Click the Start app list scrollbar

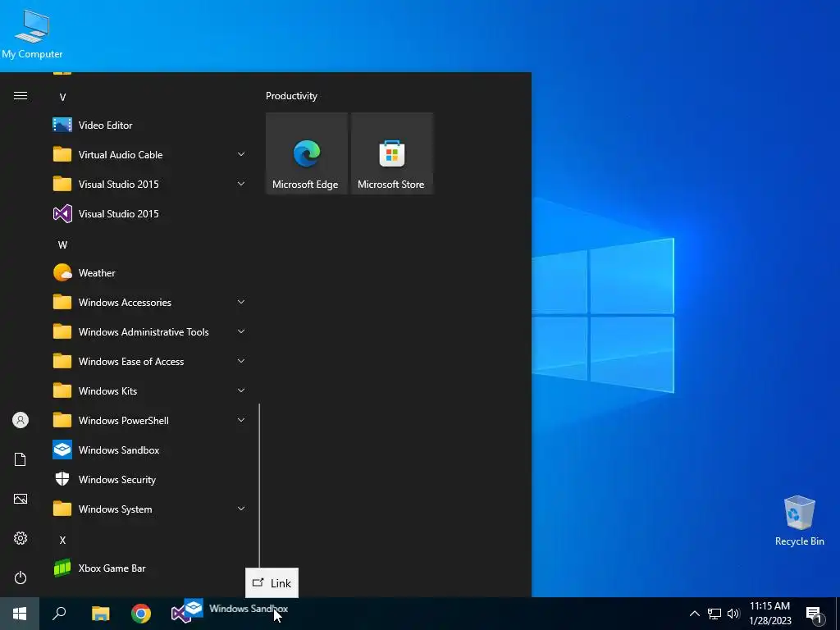coord(259,486)
